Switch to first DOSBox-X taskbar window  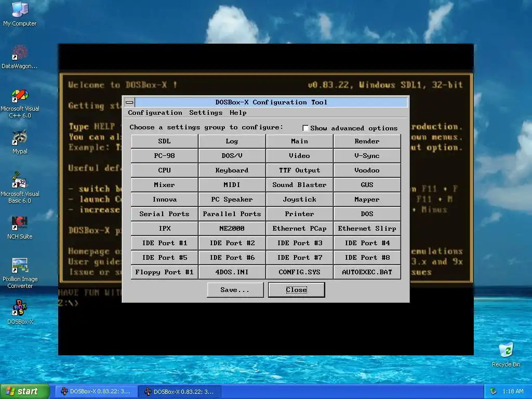96,392
